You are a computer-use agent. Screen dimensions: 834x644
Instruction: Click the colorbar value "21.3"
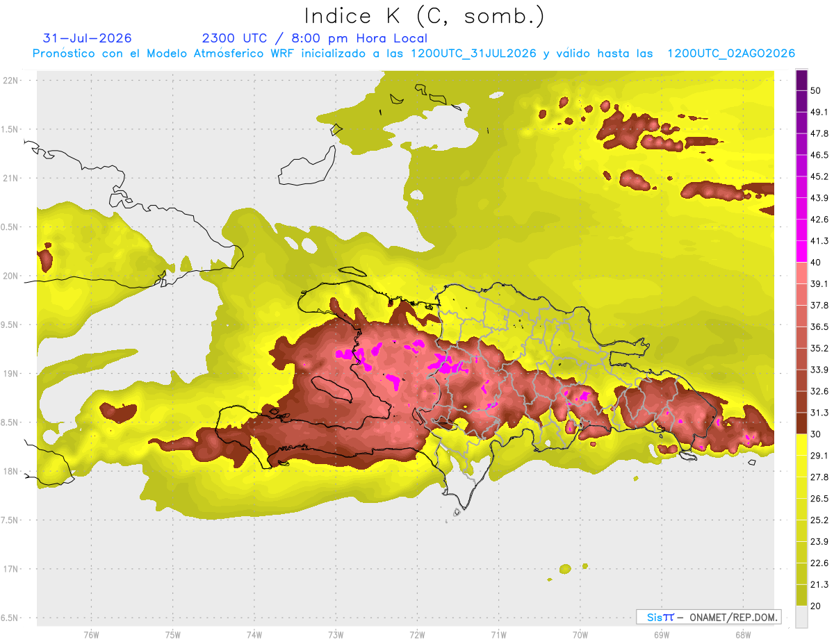click(819, 585)
